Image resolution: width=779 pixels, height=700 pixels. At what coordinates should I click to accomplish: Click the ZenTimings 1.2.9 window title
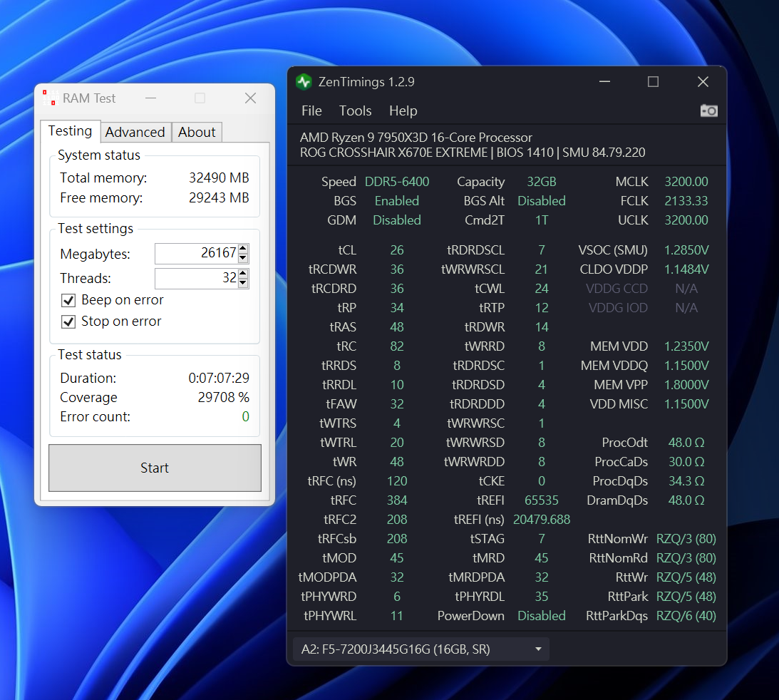[x=366, y=82]
